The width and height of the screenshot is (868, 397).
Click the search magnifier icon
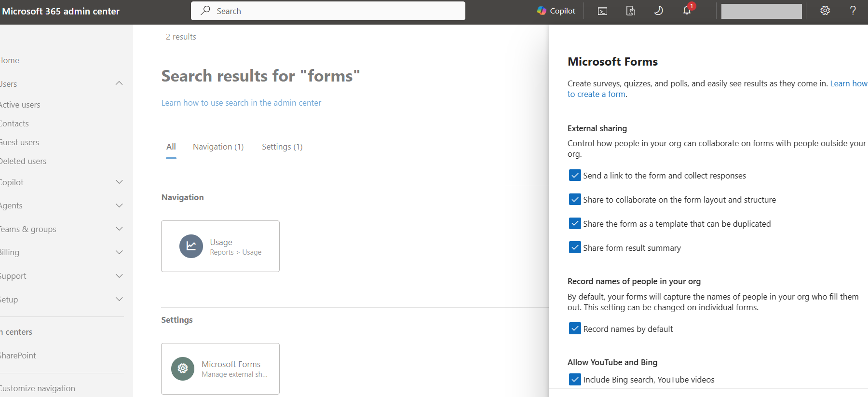205,11
